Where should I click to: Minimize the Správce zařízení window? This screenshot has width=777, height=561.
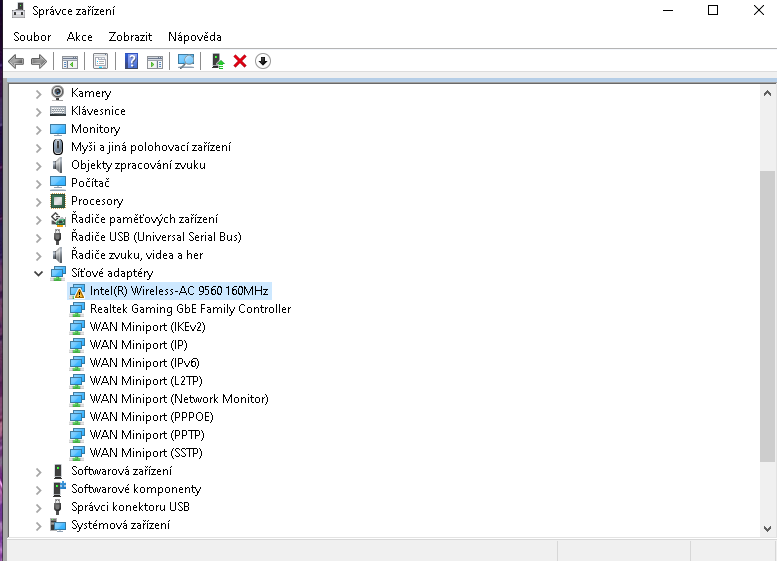[668, 10]
